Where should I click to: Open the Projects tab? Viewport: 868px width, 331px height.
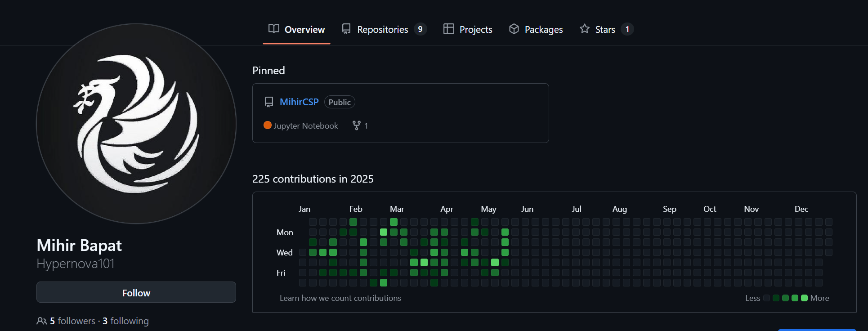[468, 29]
